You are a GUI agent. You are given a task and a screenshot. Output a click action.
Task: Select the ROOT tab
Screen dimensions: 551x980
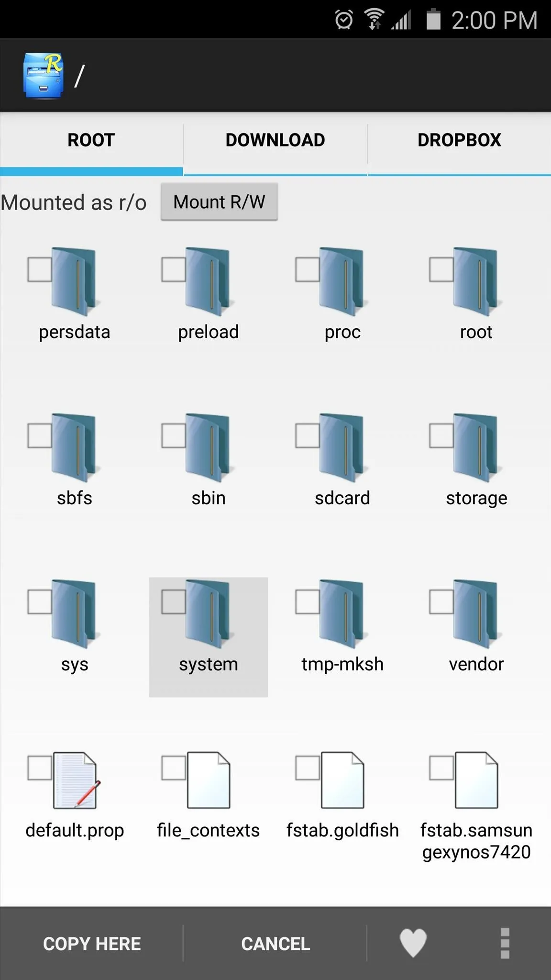tap(91, 141)
